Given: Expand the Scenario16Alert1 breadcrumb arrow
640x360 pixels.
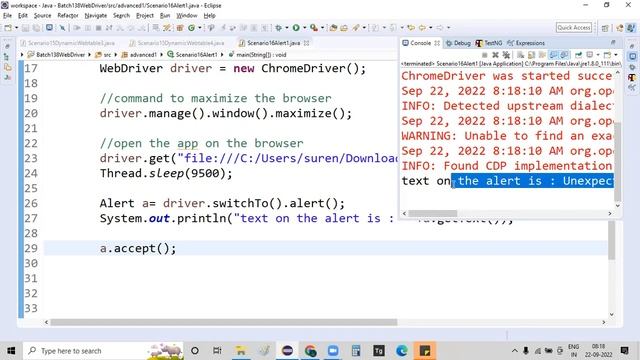Looking at the screenshot, I should 222,55.
